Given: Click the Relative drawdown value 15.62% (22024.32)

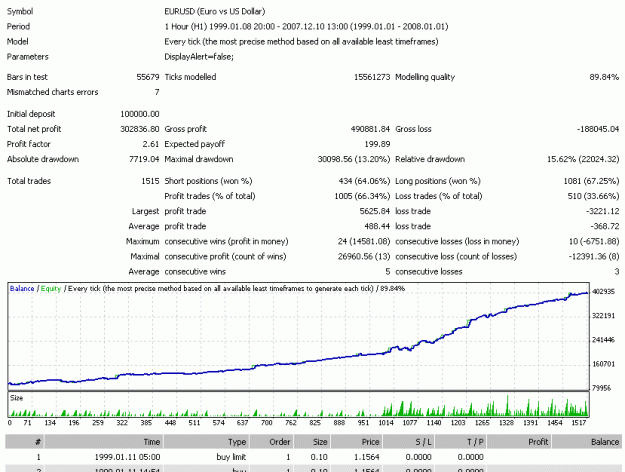Looking at the screenshot, I should point(583,159).
